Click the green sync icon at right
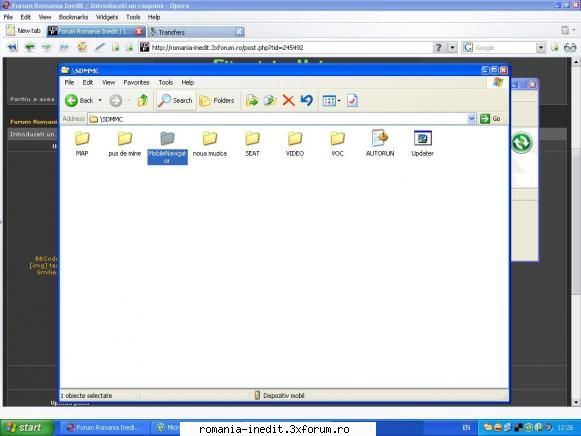Screen dimensions: 581x436 522,142
